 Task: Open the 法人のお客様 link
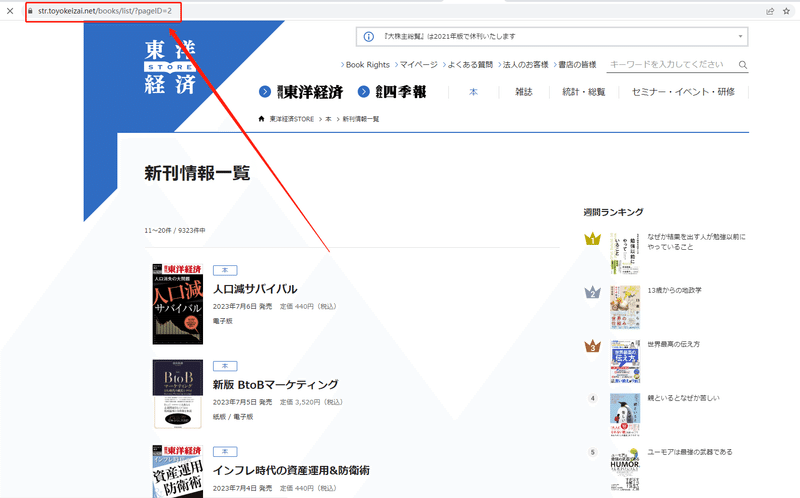(x=526, y=65)
